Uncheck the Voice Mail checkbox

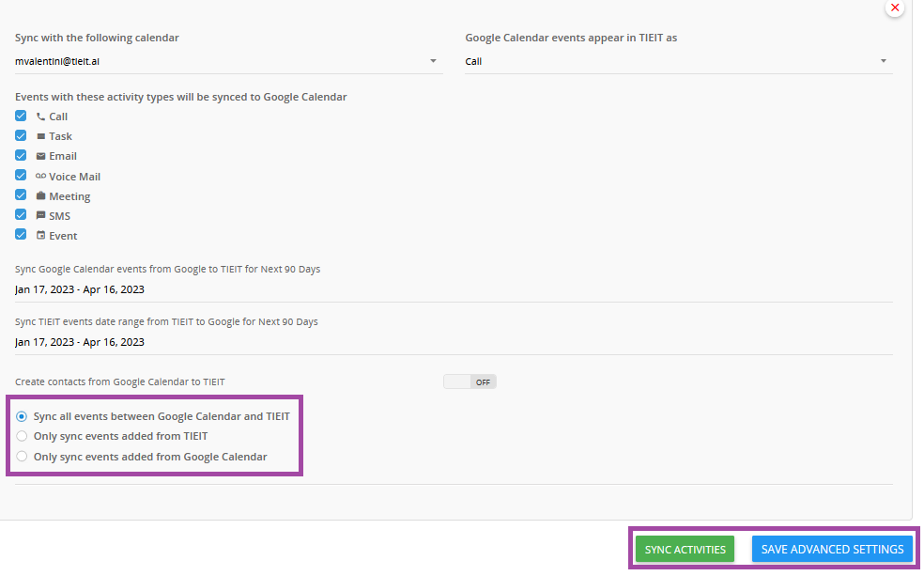pyautogui.click(x=21, y=175)
